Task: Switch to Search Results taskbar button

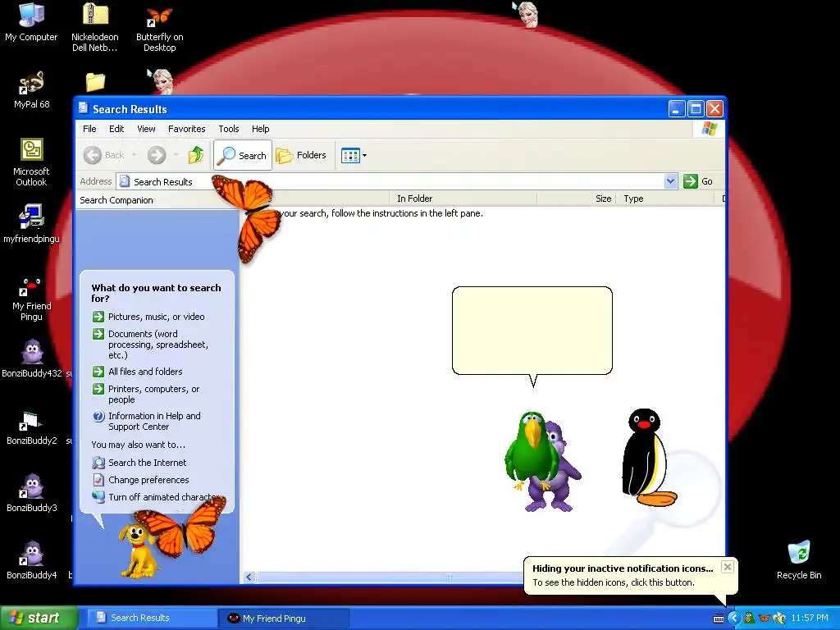Action: [x=152, y=619]
